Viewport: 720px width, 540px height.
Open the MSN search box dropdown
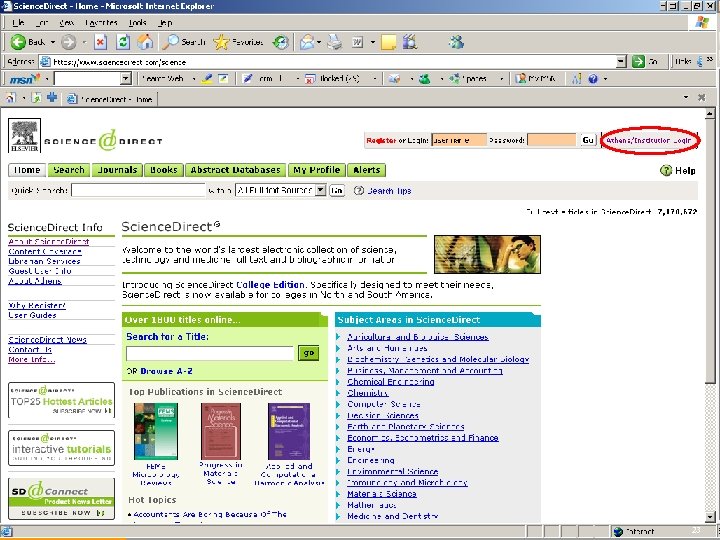126,79
